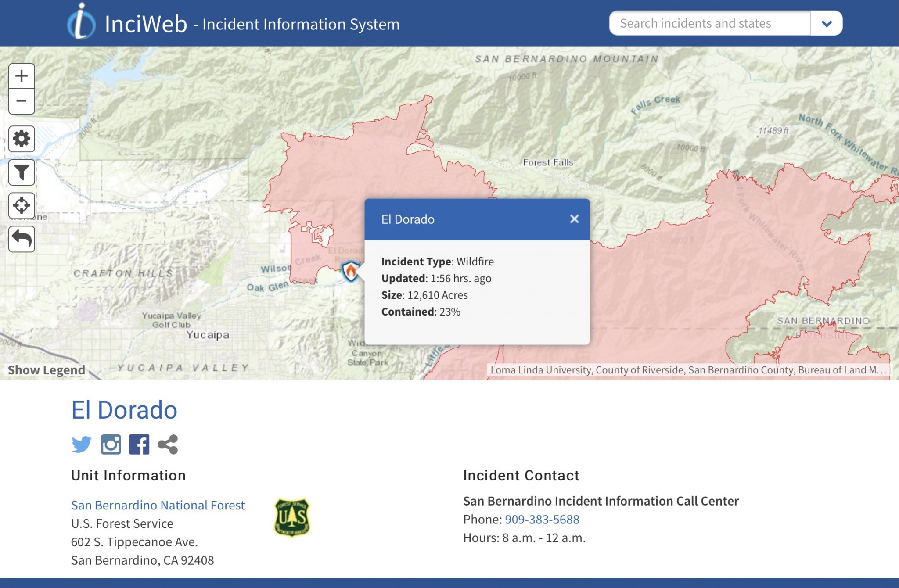899x588 pixels.
Task: Click the El Dorado page heading
Action: click(x=124, y=410)
